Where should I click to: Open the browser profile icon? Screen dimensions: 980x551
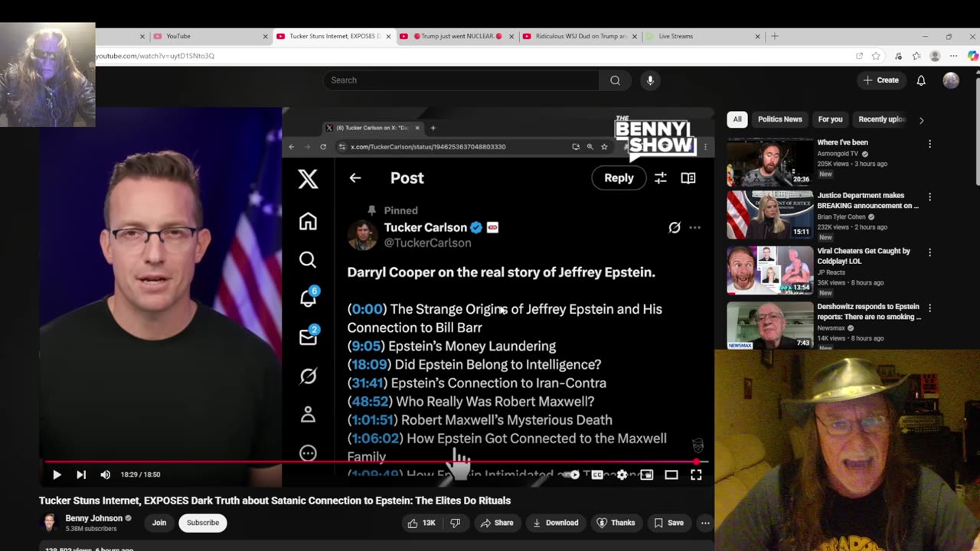pos(935,56)
